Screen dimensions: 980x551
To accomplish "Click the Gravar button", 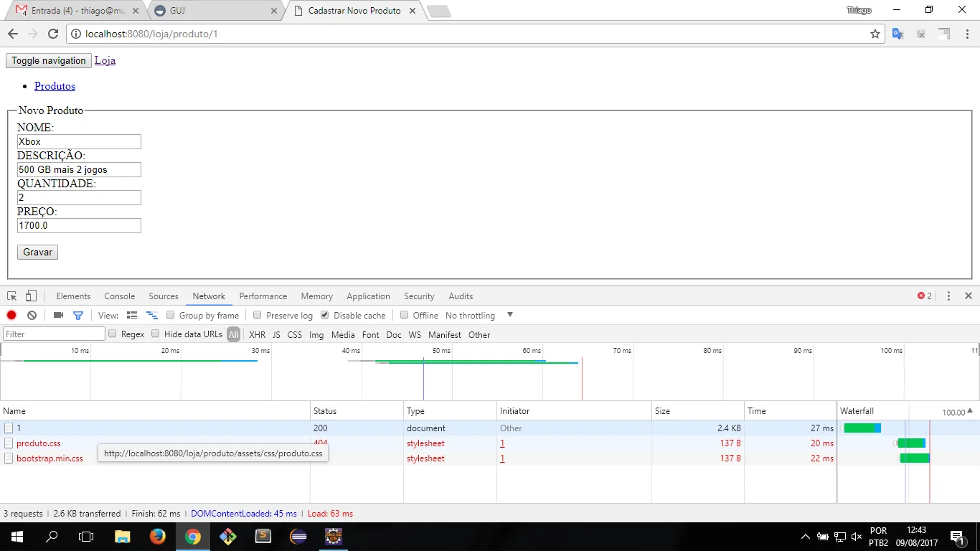I will coord(37,252).
